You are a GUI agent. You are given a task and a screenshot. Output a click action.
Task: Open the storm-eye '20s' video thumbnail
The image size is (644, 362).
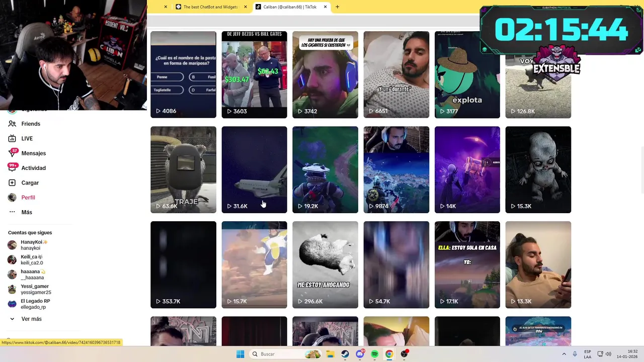point(538,331)
